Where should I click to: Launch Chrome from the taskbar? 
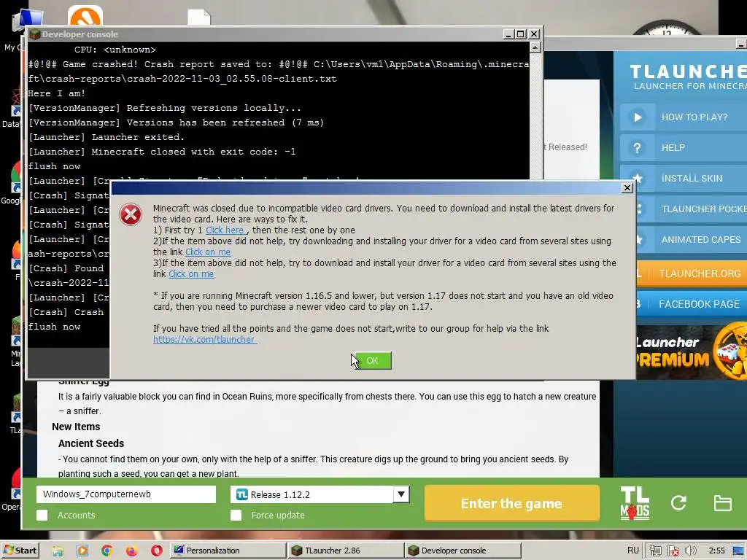[x=107, y=551]
